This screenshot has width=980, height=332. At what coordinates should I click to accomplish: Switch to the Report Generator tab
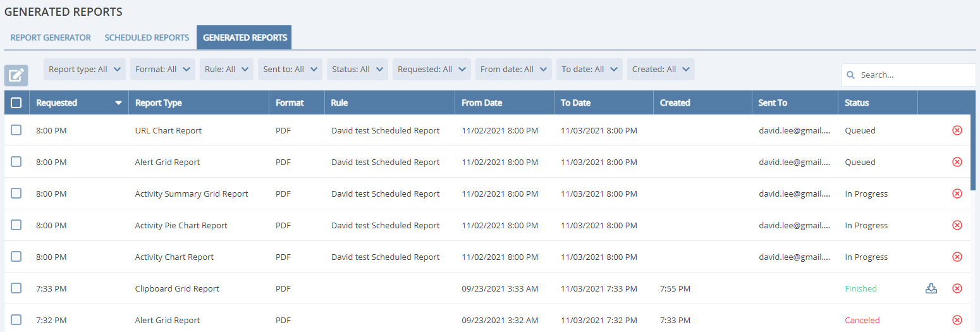(x=51, y=37)
